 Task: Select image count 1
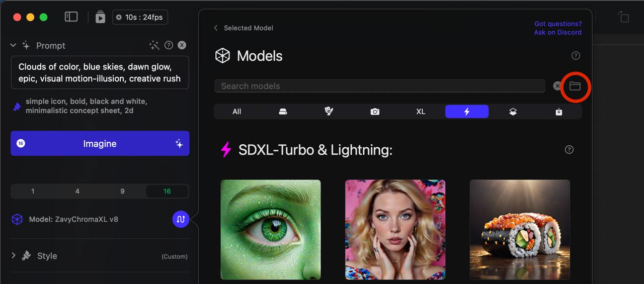pos(33,192)
